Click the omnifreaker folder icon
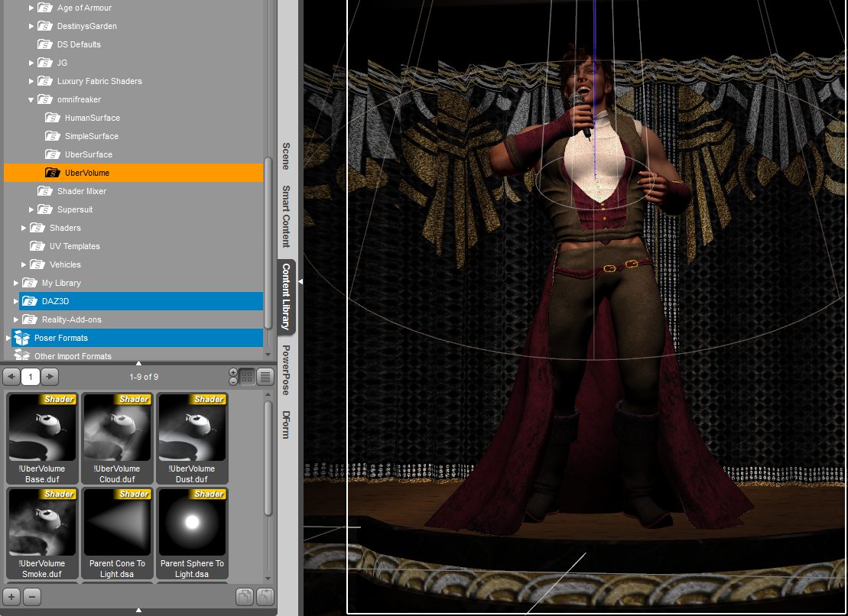Screen dimensions: 848x616 (45, 99)
